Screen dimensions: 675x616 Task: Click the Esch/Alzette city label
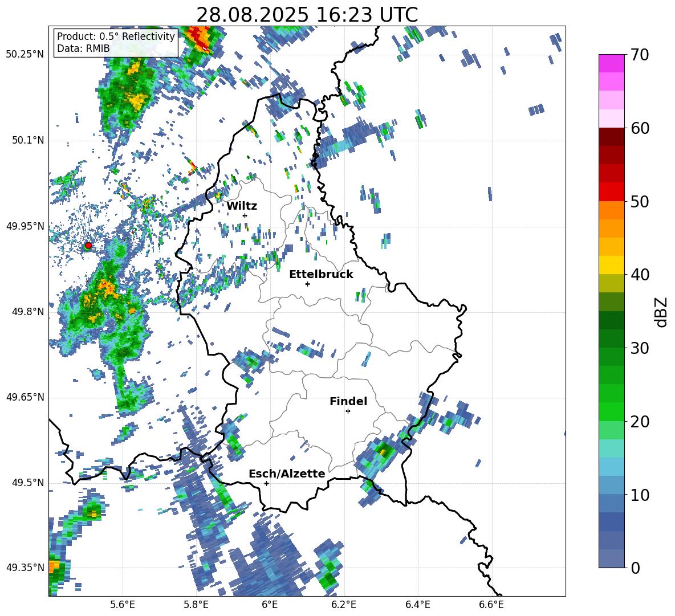tap(287, 474)
